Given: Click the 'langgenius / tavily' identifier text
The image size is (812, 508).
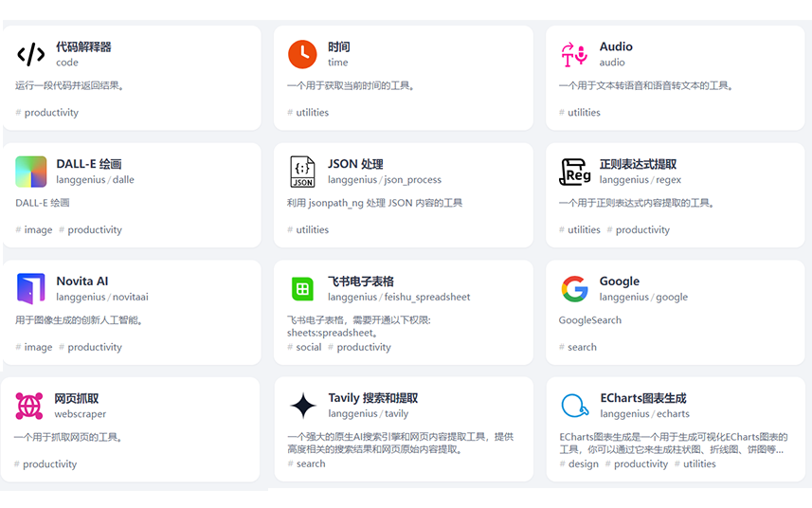Looking at the screenshot, I should pos(369,414).
